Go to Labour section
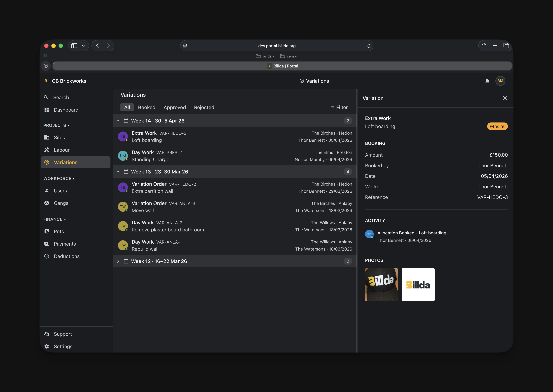 pos(61,150)
